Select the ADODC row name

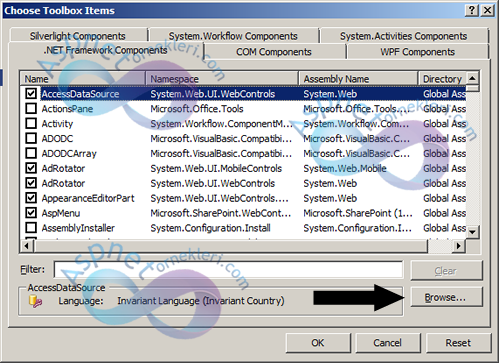point(57,138)
